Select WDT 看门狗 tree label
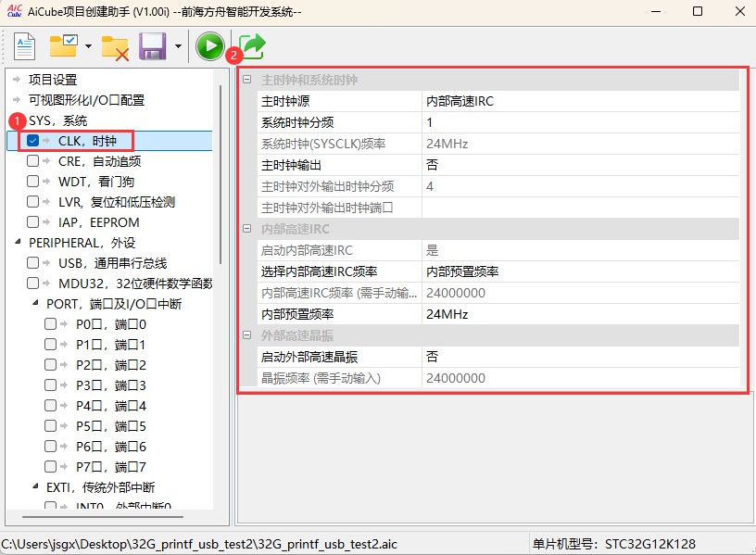The image size is (756, 555). coord(96,182)
